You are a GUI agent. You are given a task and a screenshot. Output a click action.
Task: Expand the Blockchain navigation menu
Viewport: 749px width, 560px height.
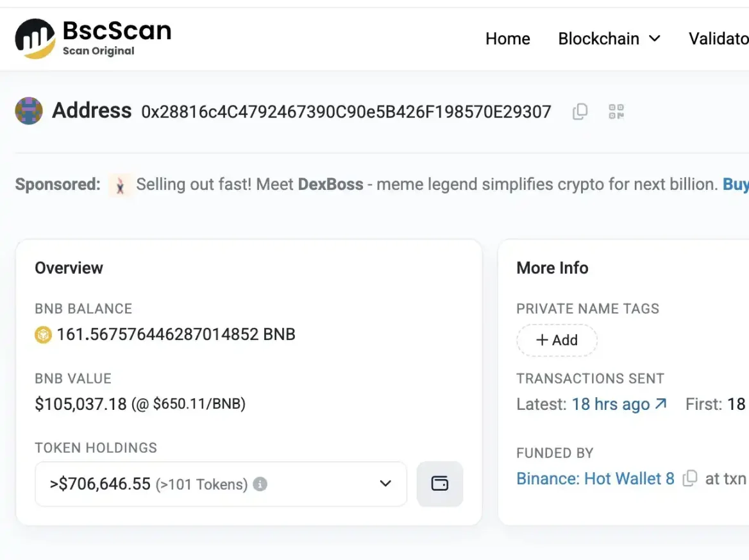pyautogui.click(x=608, y=38)
